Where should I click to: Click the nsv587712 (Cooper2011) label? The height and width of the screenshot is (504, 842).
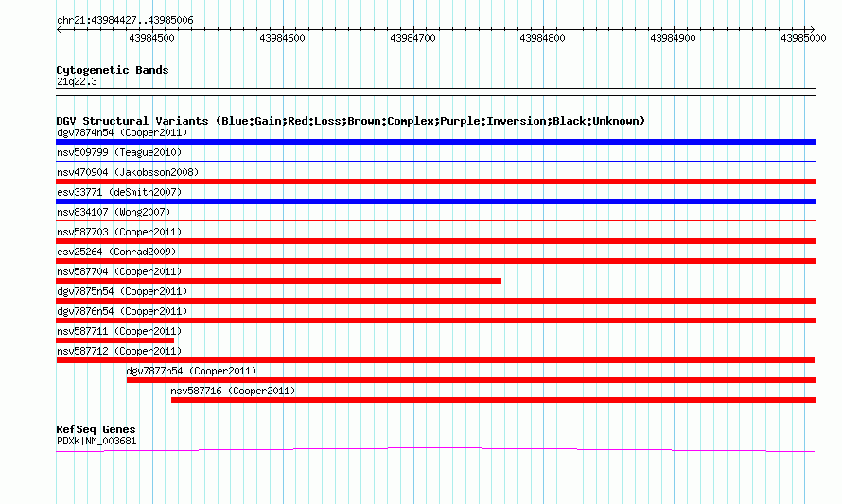[119, 351]
